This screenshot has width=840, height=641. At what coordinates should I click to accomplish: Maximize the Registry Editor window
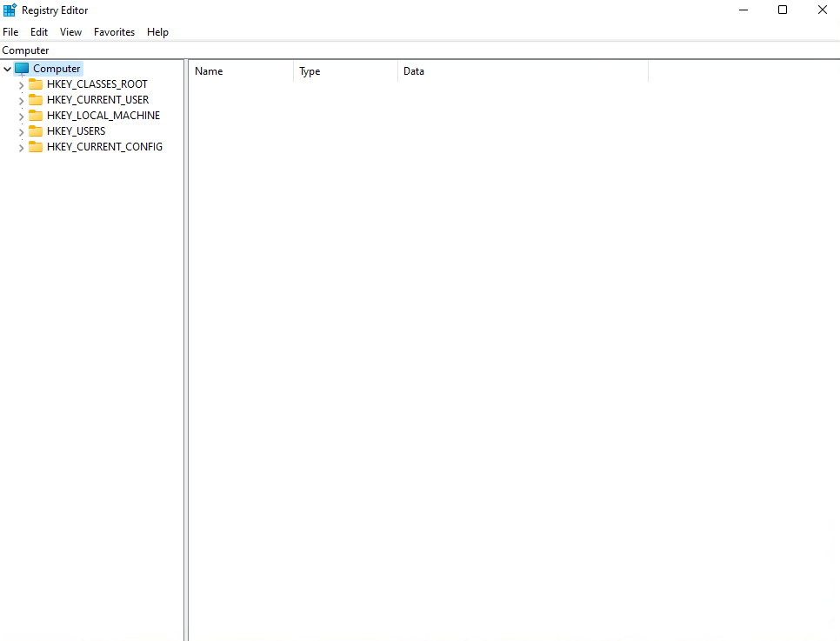click(782, 10)
